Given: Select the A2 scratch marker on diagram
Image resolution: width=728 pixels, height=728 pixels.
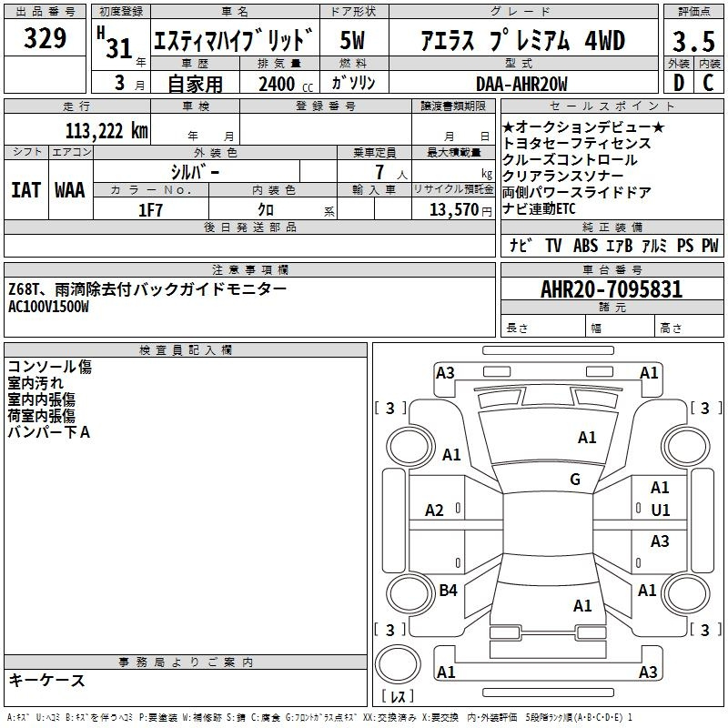Looking at the screenshot, I should coord(435,511).
